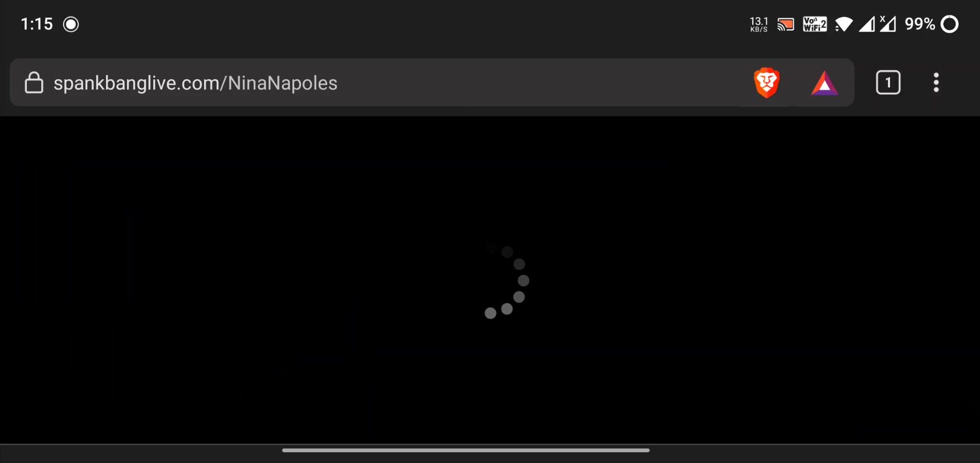Select the spankbanglive.com URL text

pyautogui.click(x=195, y=83)
